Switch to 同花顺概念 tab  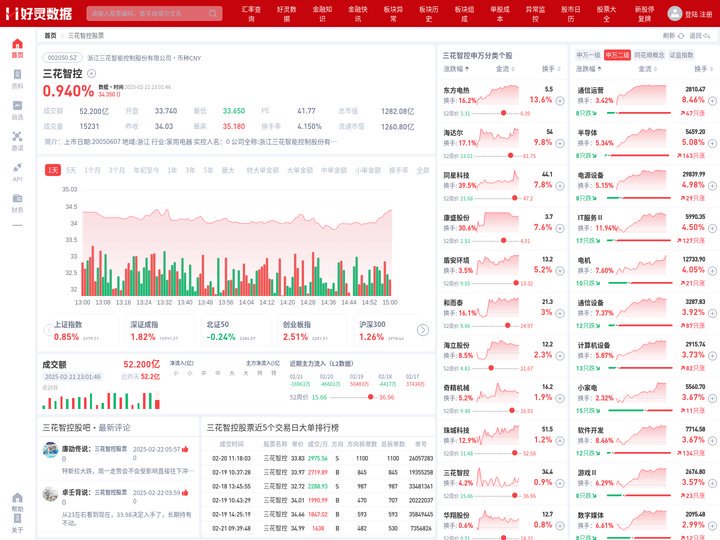[649, 55]
